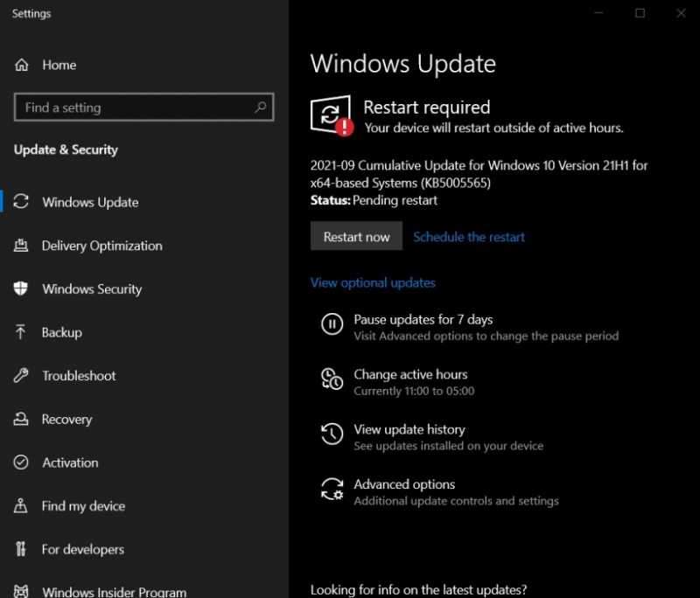Open View optional updates
Screen dimensions: 700x598
(373, 282)
